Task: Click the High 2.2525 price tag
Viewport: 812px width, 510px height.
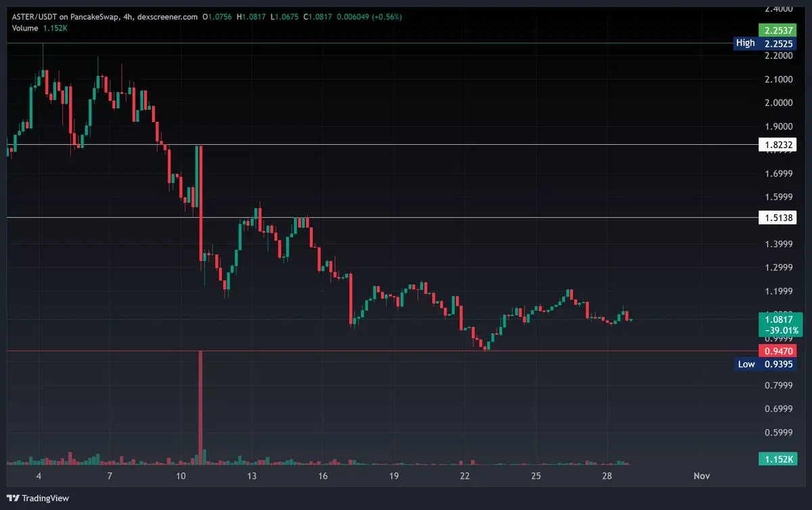Action: pyautogui.click(x=765, y=43)
